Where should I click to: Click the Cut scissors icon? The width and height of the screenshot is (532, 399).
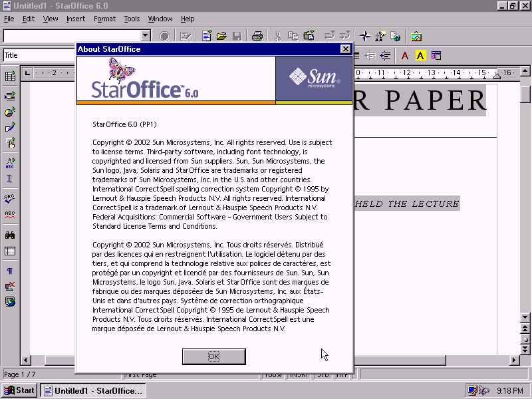pos(278,36)
